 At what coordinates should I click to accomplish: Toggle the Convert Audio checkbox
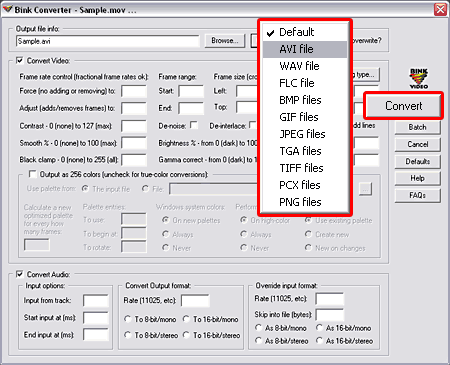pyautogui.click(x=20, y=274)
